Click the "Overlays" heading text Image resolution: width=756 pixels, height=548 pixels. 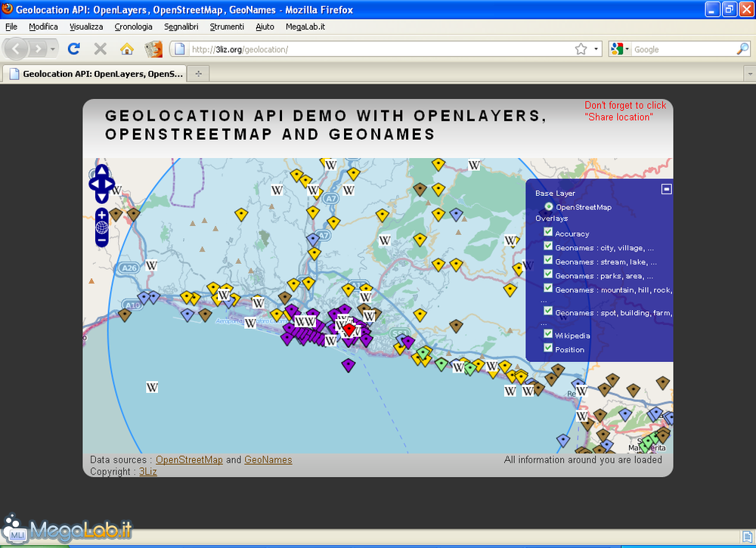point(552,218)
